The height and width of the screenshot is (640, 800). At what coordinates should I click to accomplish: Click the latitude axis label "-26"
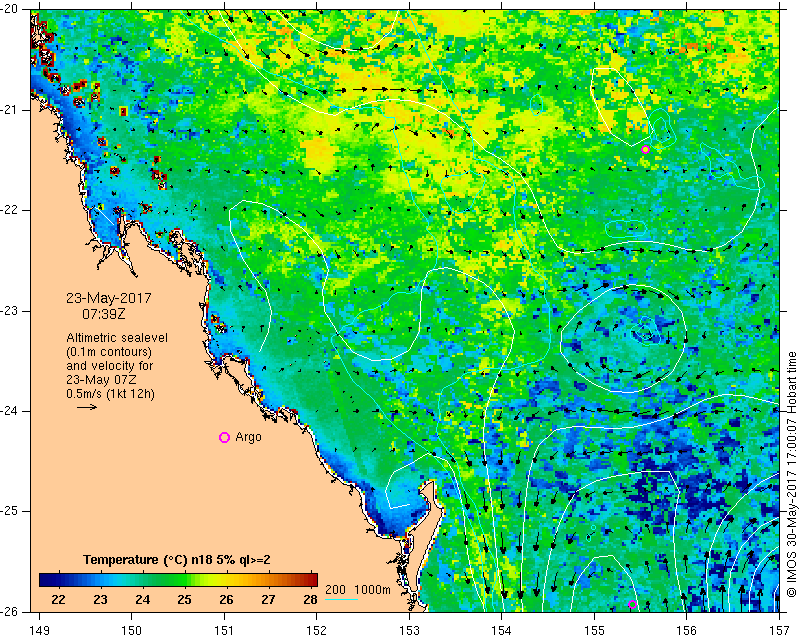click(x=10, y=611)
